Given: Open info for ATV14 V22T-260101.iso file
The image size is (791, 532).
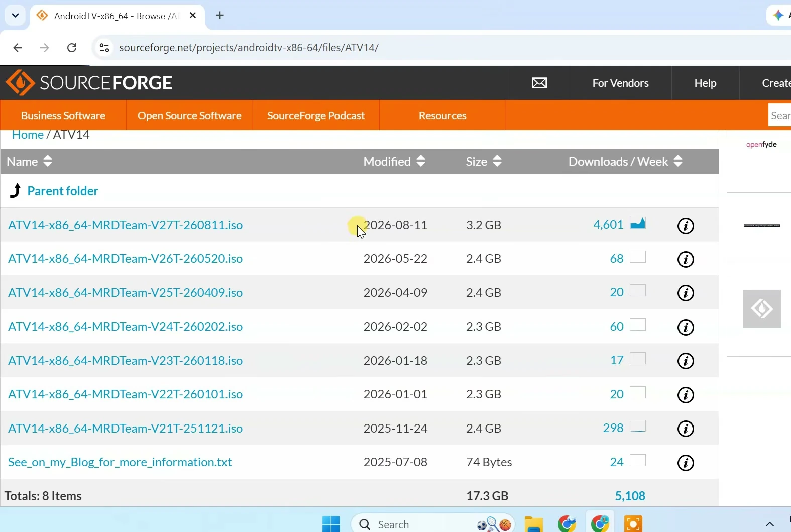Looking at the screenshot, I should (x=686, y=395).
